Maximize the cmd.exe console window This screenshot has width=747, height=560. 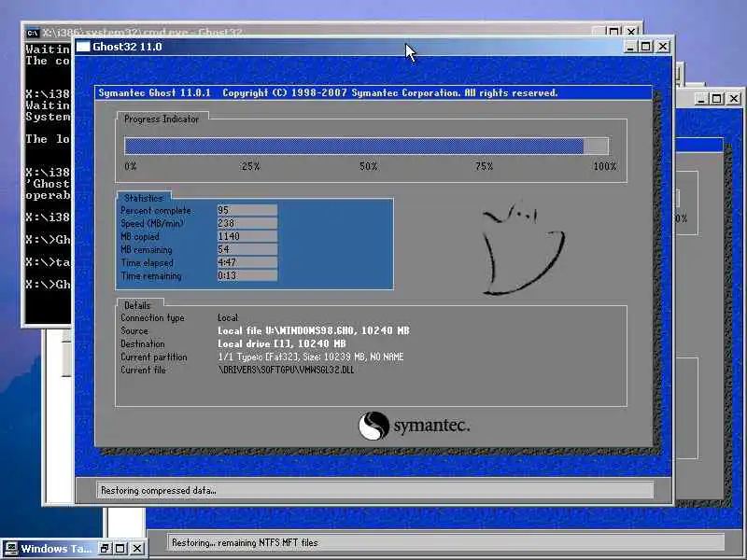tap(614, 32)
